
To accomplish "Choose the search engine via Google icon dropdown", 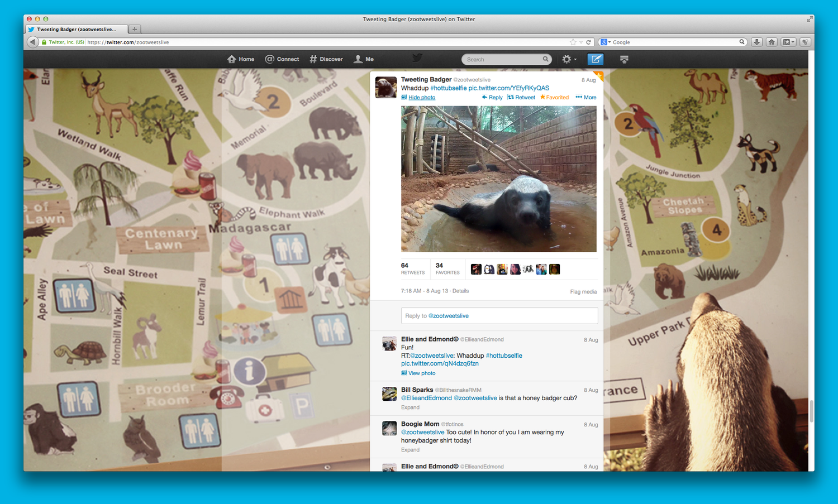I will point(606,42).
